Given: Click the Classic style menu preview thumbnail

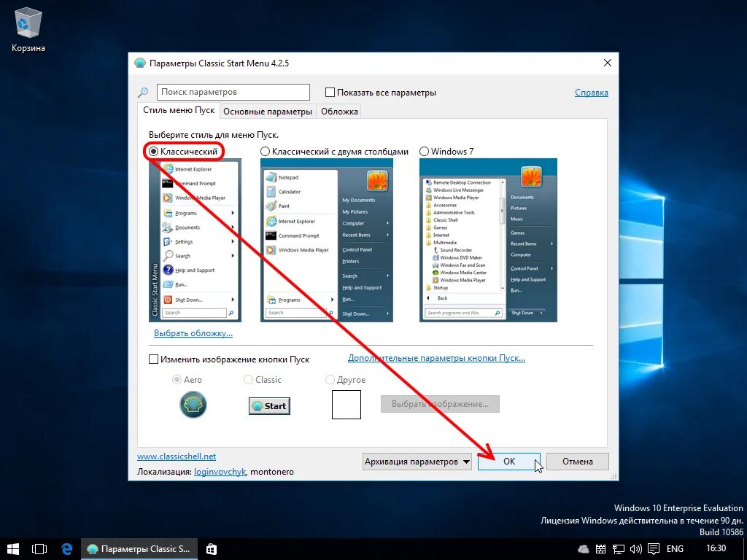Looking at the screenshot, I should pos(195,241).
